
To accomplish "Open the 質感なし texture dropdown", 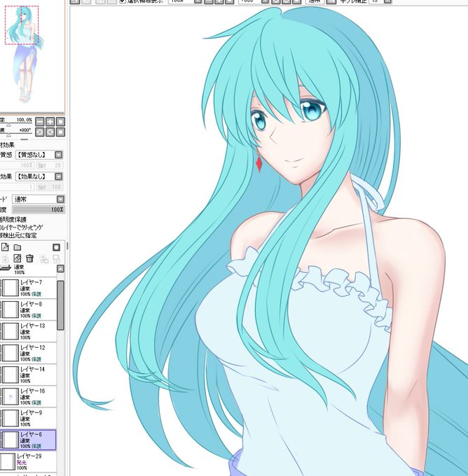I will coord(39,155).
